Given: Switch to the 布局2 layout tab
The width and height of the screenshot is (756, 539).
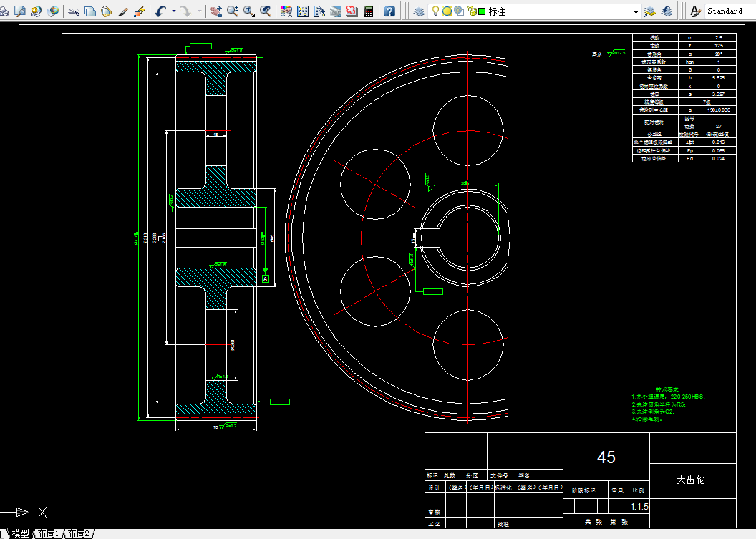Looking at the screenshot, I should (x=79, y=534).
